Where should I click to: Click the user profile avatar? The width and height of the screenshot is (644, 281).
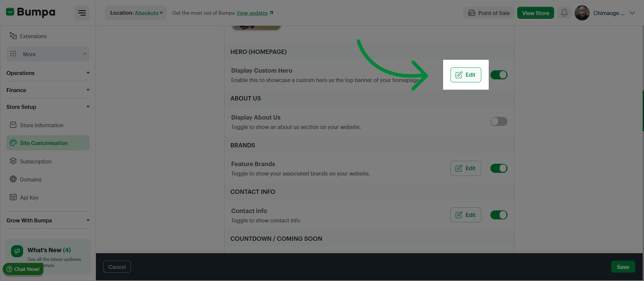tap(582, 13)
